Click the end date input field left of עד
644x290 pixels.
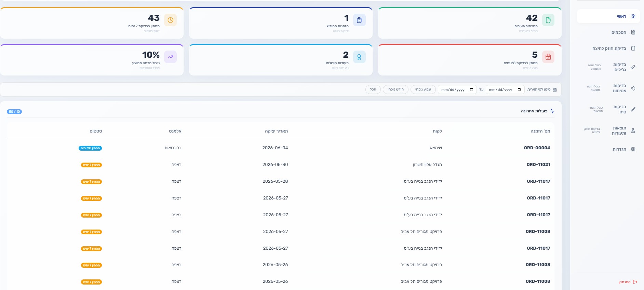(457, 90)
